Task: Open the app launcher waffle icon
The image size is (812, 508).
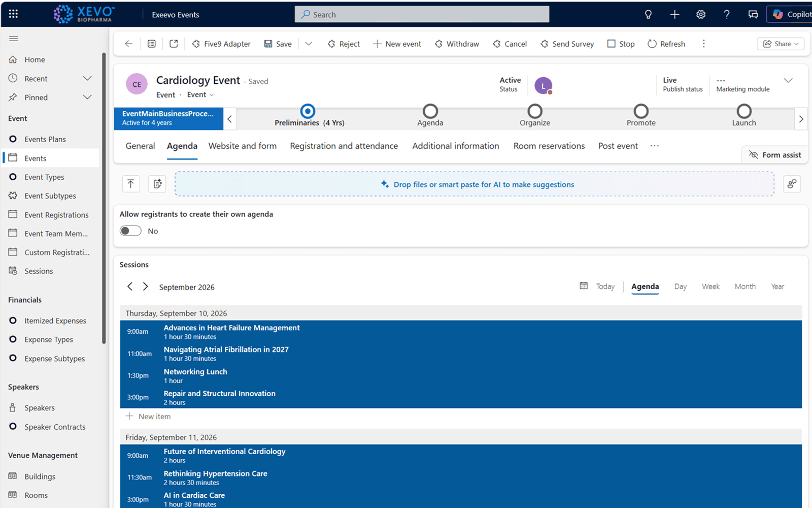Action: pos(13,14)
